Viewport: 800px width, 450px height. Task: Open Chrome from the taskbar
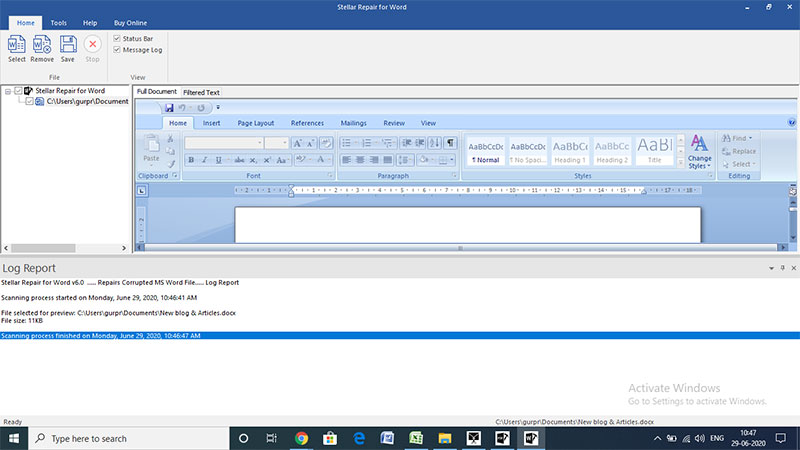pyautogui.click(x=301, y=438)
